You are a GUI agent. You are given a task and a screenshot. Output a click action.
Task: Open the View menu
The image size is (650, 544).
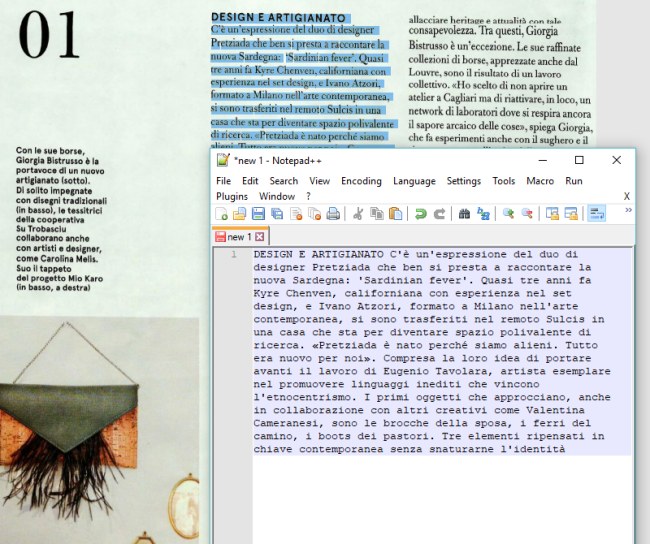[319, 181]
